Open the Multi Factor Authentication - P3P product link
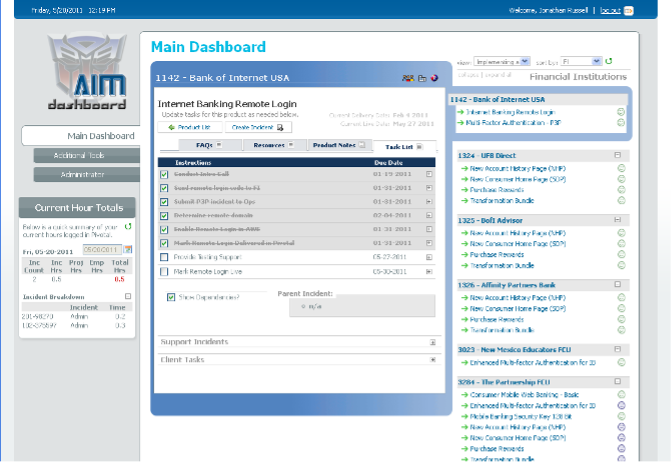Viewport: 672px width, 462px height. [513, 123]
